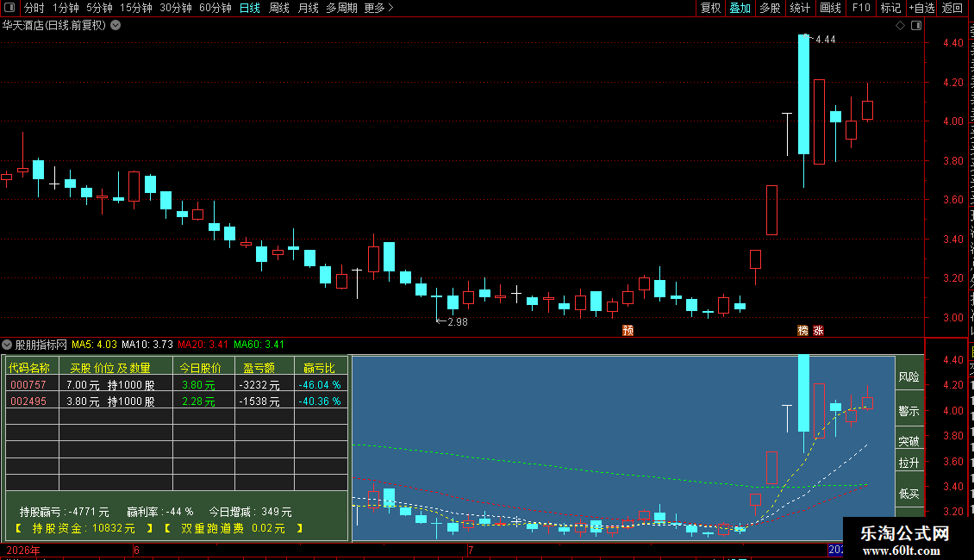Screen dimensions: 974x560
Task: Click the window layout icon above chart
Action: 916,26
